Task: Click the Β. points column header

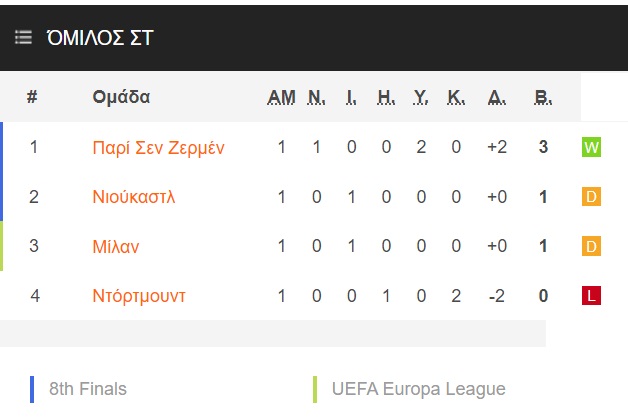Action: (543, 97)
